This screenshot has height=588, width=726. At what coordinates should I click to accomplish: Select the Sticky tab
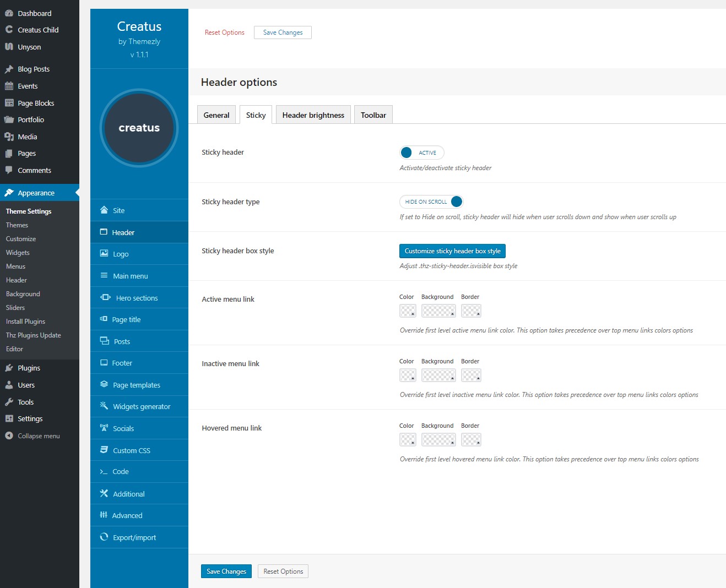click(x=256, y=115)
